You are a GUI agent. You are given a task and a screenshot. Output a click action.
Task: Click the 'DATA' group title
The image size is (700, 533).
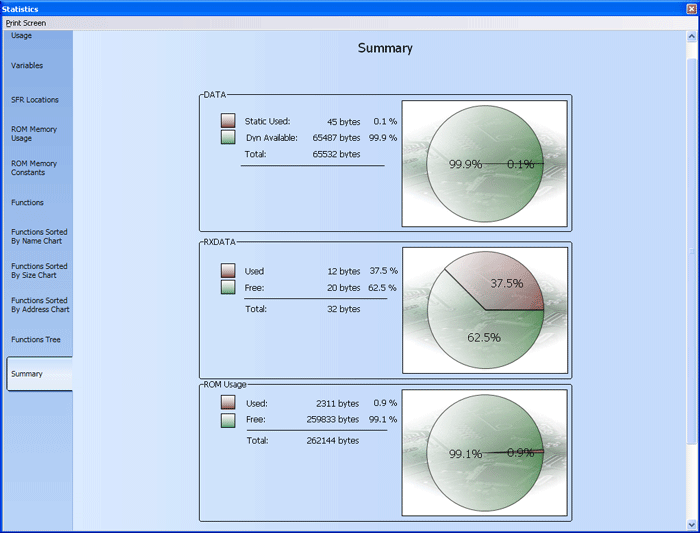point(215,95)
